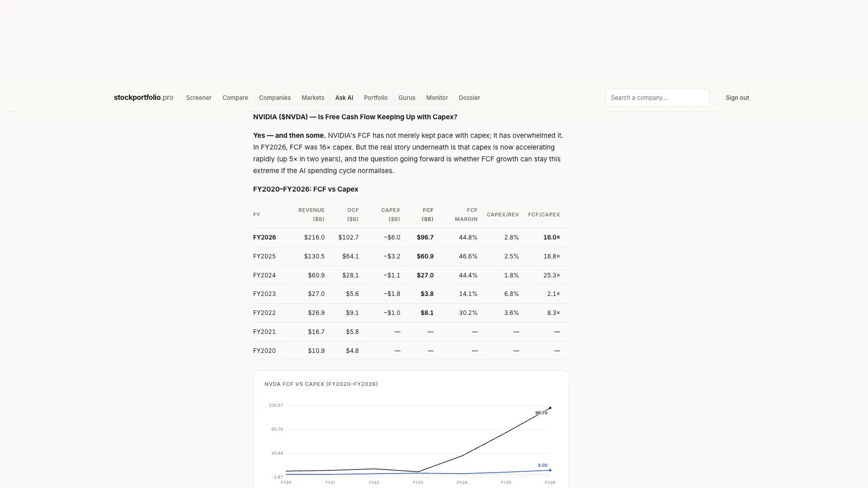The width and height of the screenshot is (868, 488).
Task: Select the FY2024 row label
Action: click(264, 275)
